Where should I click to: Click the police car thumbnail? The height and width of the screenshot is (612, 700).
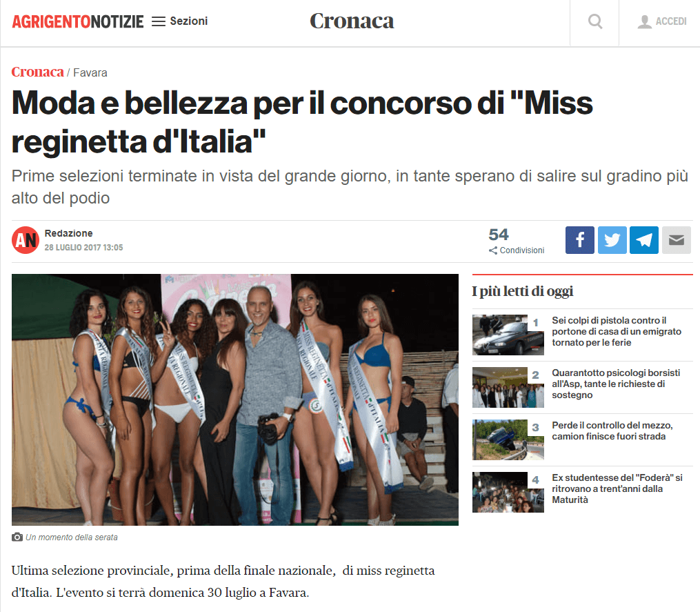pos(508,335)
